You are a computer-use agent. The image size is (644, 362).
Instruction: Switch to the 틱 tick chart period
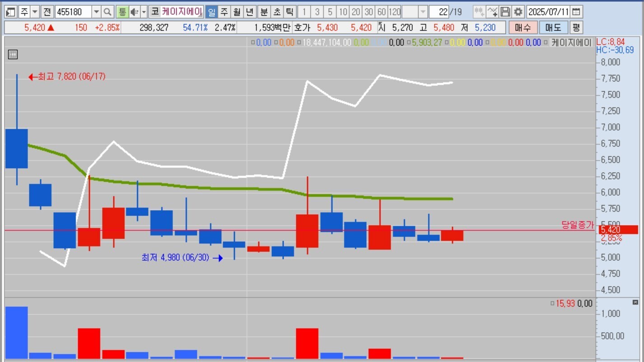289,12
